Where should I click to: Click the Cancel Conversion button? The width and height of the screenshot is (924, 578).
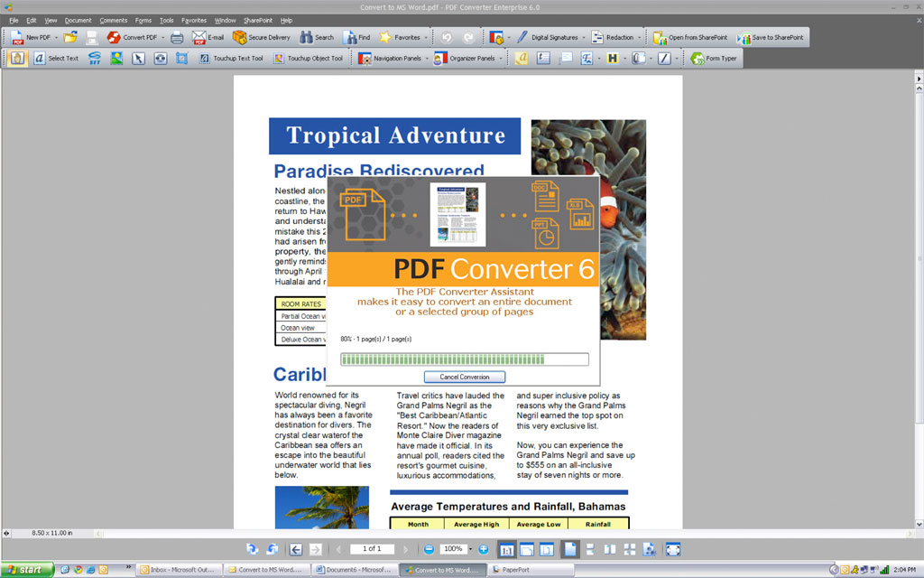[x=464, y=377]
